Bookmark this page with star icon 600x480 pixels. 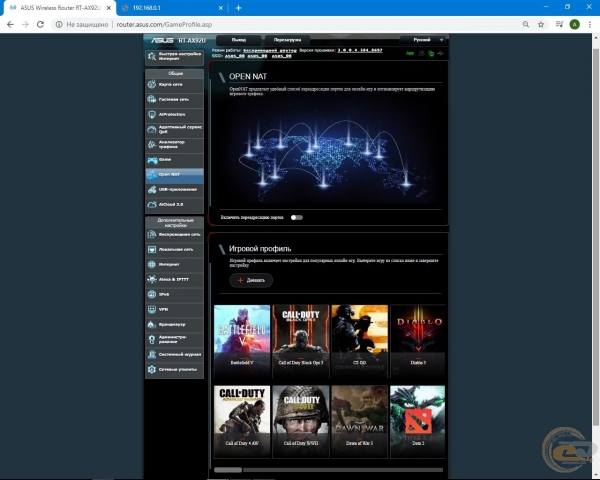(541, 24)
